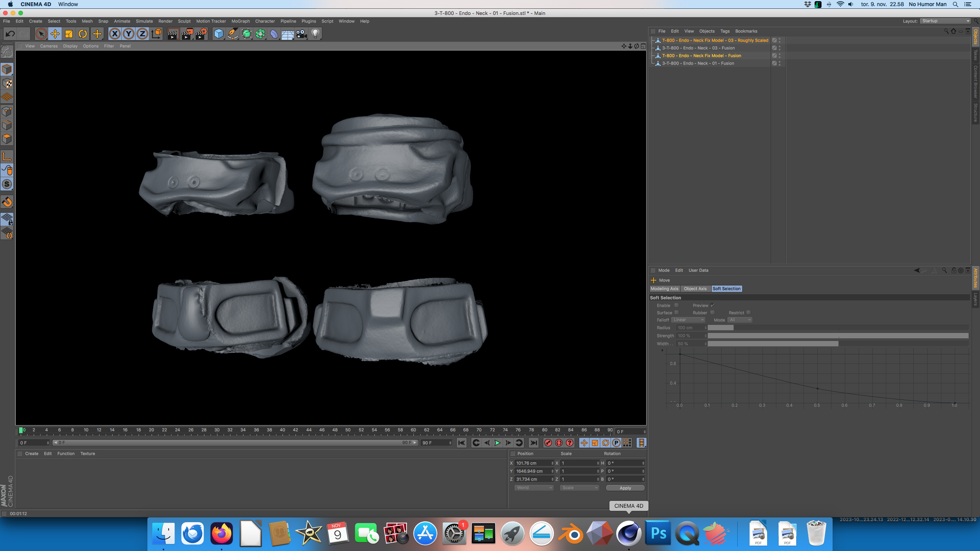Select T-800 Neck Fix Model Roughly Scaled object
980x551 pixels.
[x=715, y=40]
